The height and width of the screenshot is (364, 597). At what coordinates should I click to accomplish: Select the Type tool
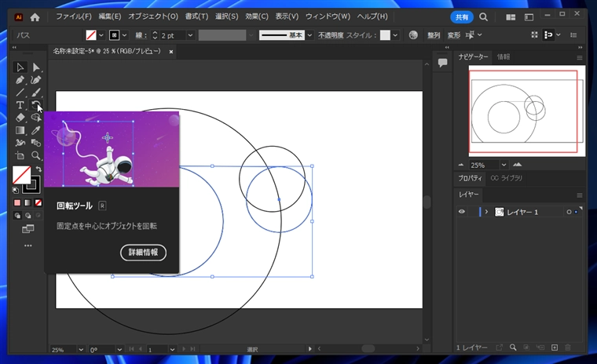pyautogui.click(x=20, y=105)
